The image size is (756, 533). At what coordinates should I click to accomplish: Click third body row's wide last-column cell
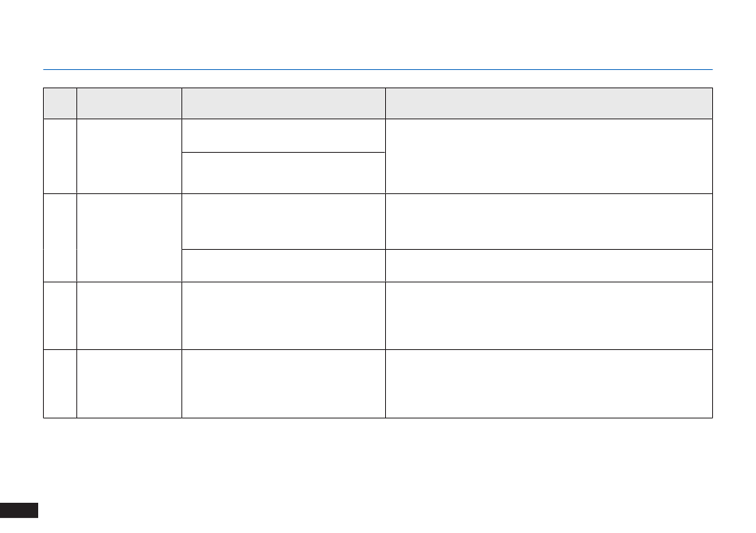[549, 316]
